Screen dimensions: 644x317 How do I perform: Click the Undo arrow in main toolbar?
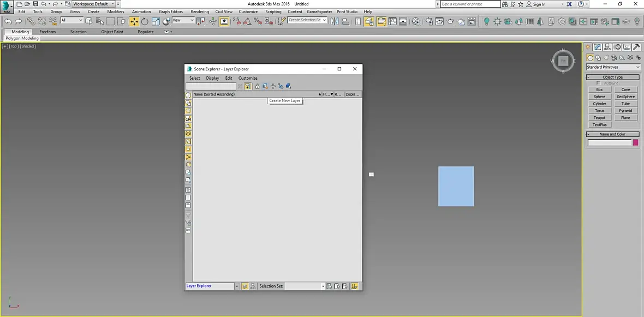[8, 21]
